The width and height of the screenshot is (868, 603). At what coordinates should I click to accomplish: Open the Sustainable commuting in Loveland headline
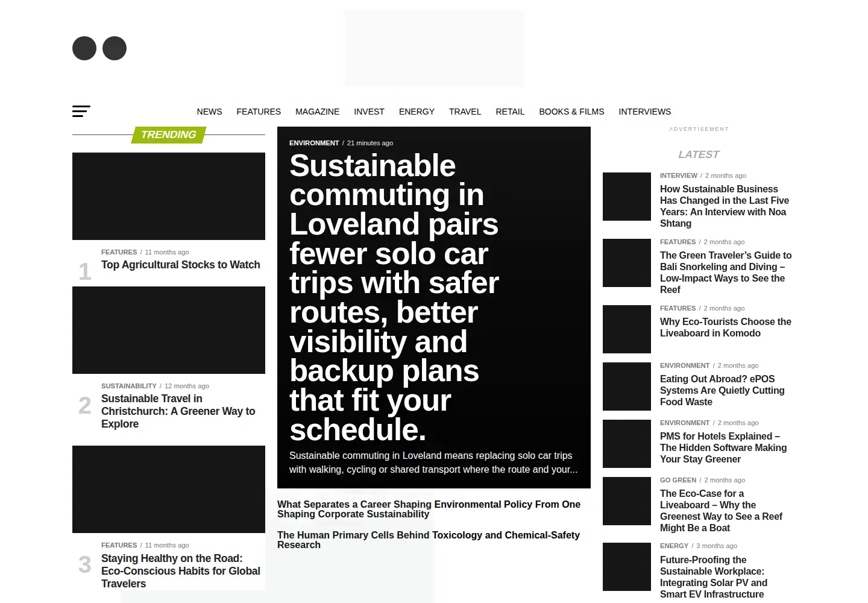tap(394, 297)
